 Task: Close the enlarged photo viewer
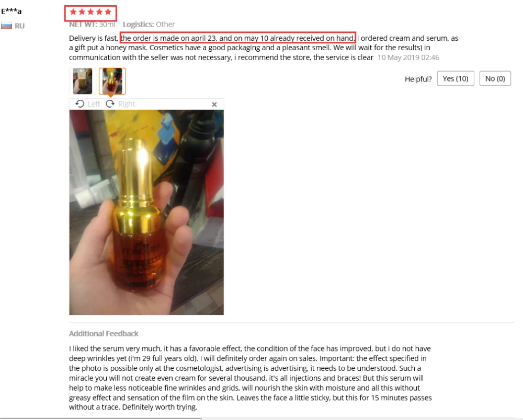coord(214,104)
